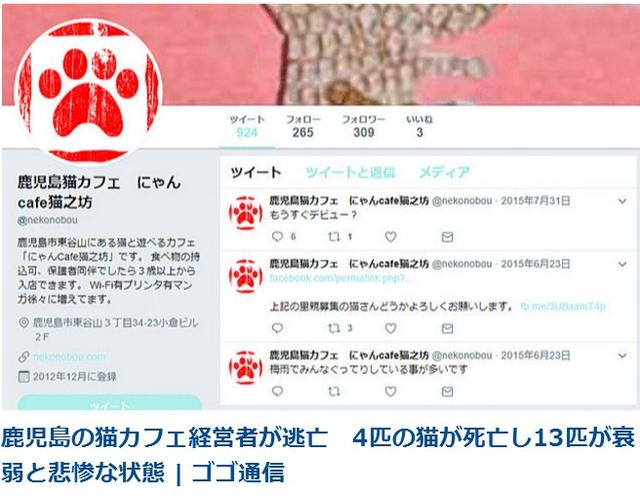
Task: Like the 梅雨でみんなぐったり tweet
Action: 391,391
